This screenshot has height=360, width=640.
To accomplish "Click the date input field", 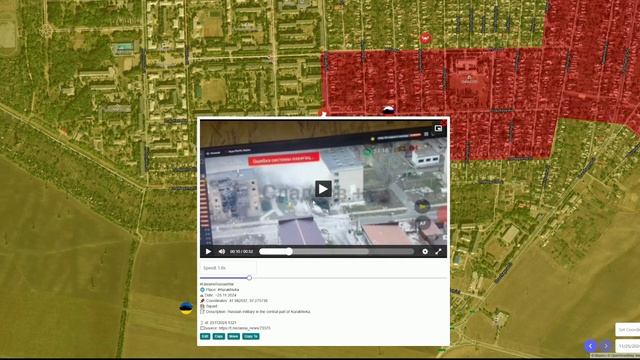I will click(x=628, y=346).
